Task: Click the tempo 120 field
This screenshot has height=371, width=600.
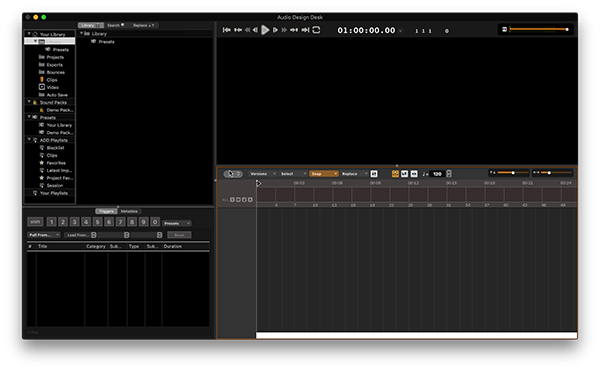Action: point(437,174)
